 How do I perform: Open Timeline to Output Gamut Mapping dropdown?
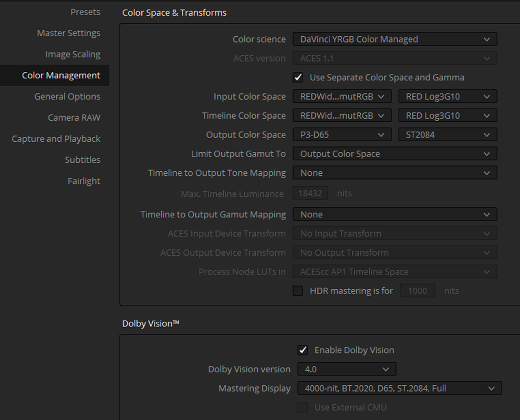point(394,215)
